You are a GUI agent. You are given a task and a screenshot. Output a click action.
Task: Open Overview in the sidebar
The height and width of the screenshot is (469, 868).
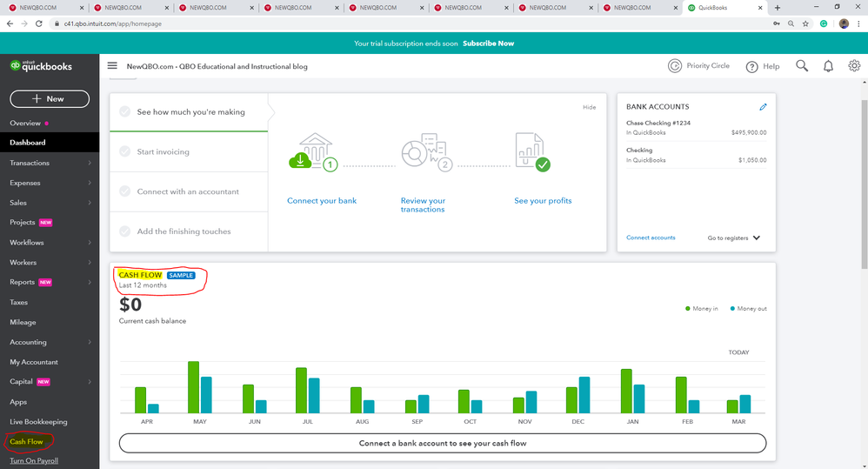pos(25,123)
